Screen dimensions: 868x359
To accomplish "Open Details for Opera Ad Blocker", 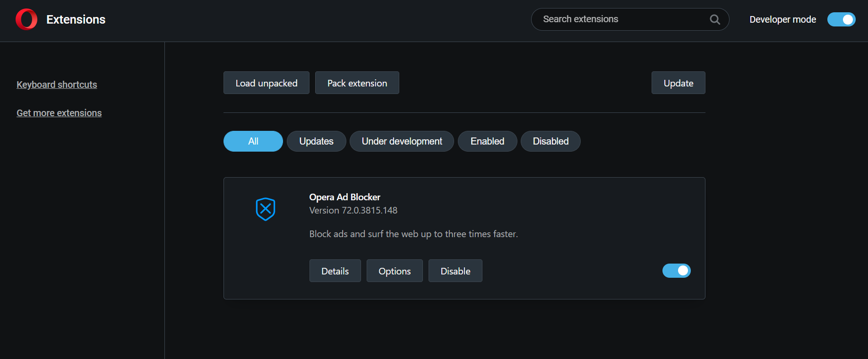I will (335, 271).
